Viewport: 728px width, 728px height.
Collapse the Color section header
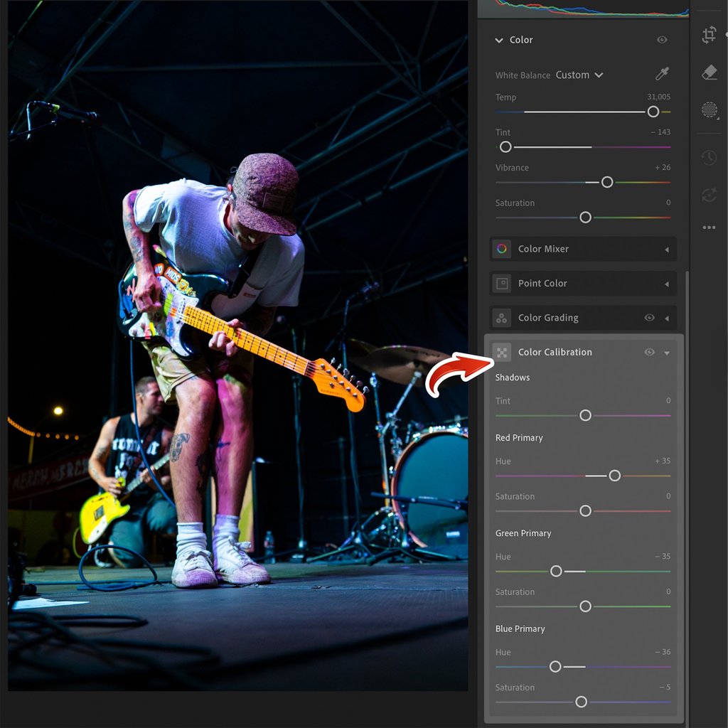click(x=499, y=40)
